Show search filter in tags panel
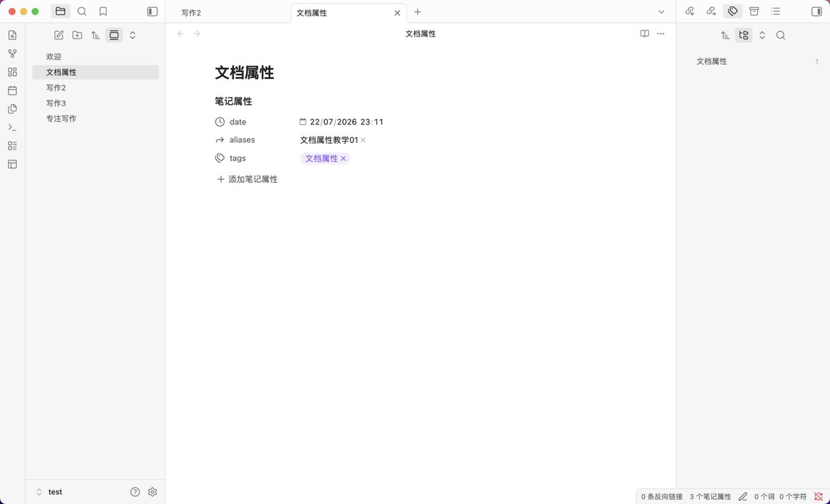The image size is (830, 504). pyautogui.click(x=781, y=35)
